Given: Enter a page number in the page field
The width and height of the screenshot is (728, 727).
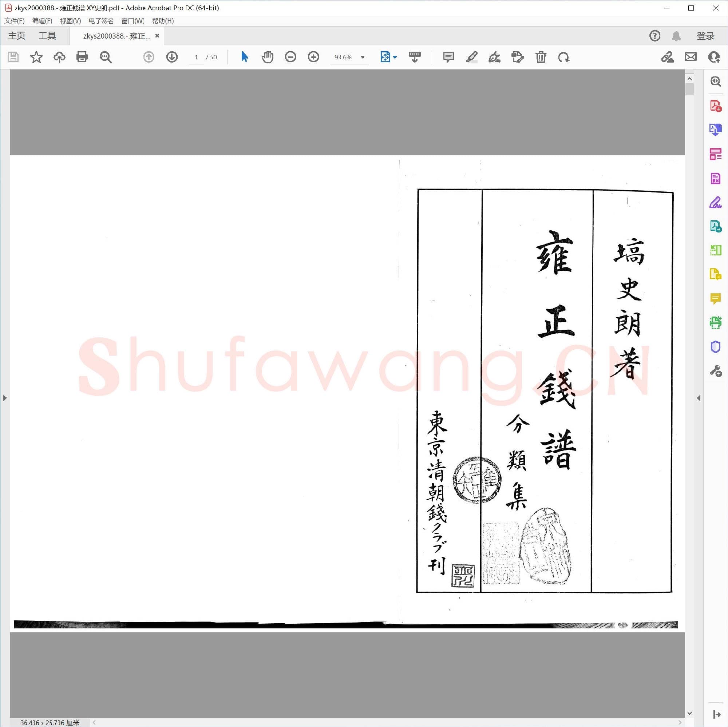Looking at the screenshot, I should tap(195, 57).
